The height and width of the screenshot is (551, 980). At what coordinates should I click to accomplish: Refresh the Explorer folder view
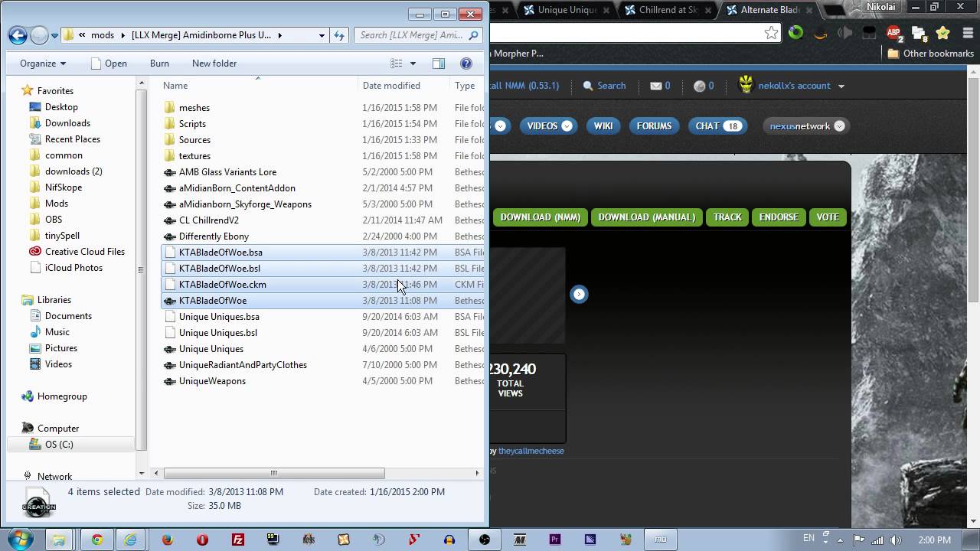(x=339, y=35)
